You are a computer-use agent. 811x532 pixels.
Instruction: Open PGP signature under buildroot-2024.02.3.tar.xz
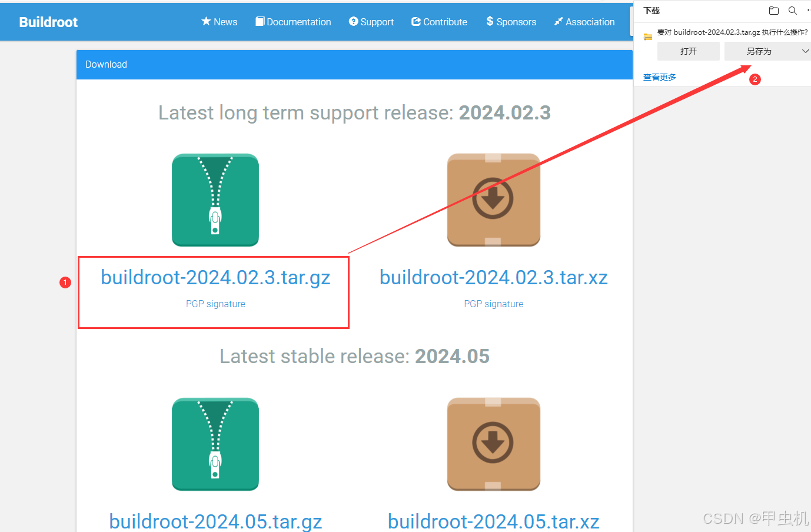click(x=494, y=304)
